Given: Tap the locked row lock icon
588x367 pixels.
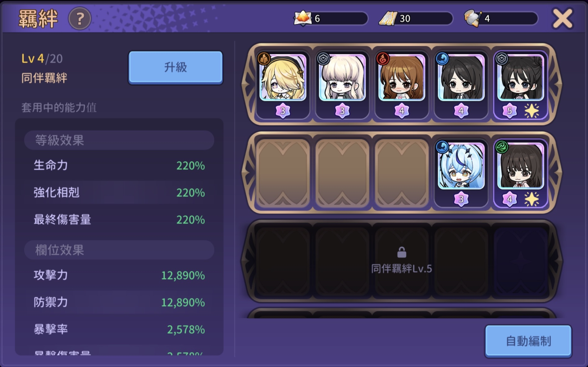Looking at the screenshot, I should tap(402, 252).
